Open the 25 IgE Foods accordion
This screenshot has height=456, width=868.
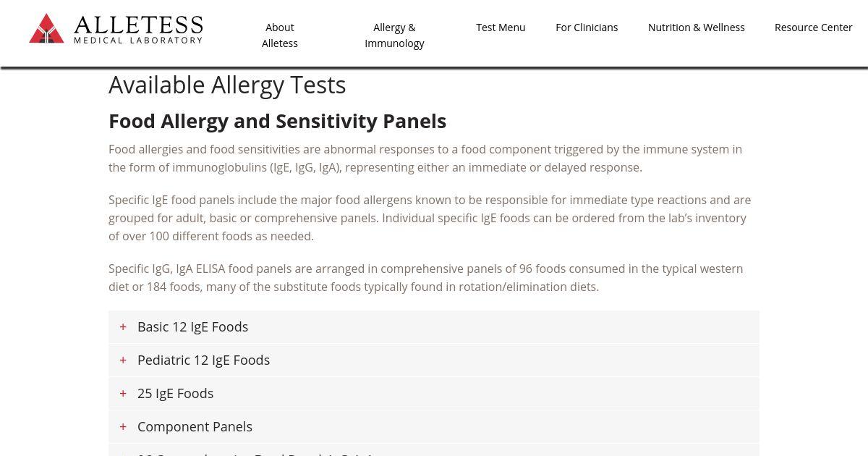175,394
